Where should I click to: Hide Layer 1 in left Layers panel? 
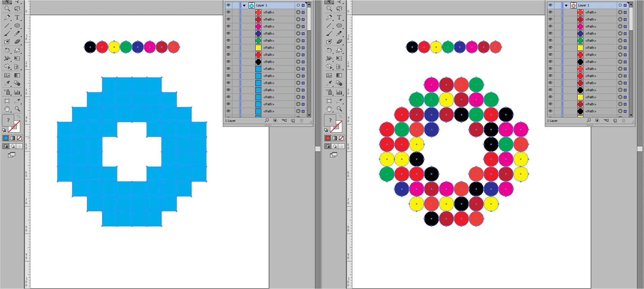(228, 5)
